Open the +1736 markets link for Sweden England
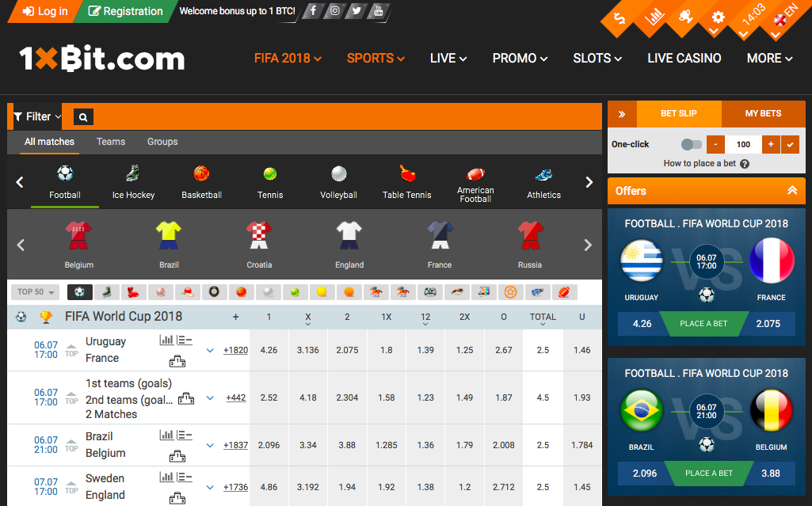The image size is (812, 506). click(235, 487)
